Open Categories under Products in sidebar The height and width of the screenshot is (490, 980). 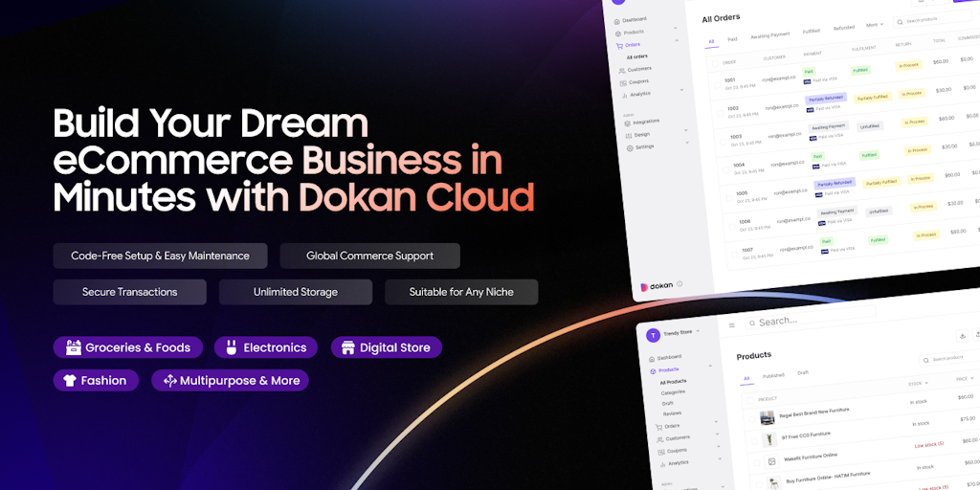click(x=673, y=392)
